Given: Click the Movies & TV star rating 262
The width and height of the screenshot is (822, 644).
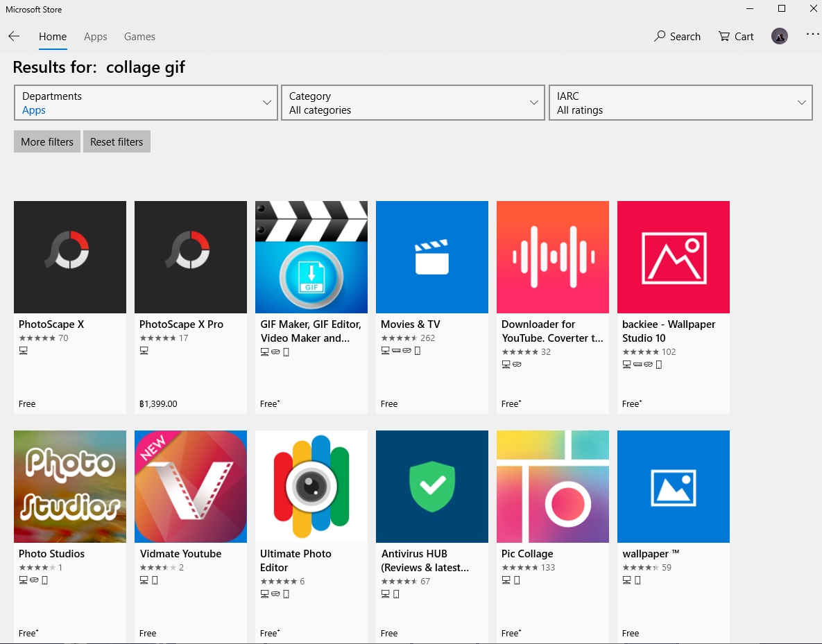Looking at the screenshot, I should pyautogui.click(x=408, y=338).
